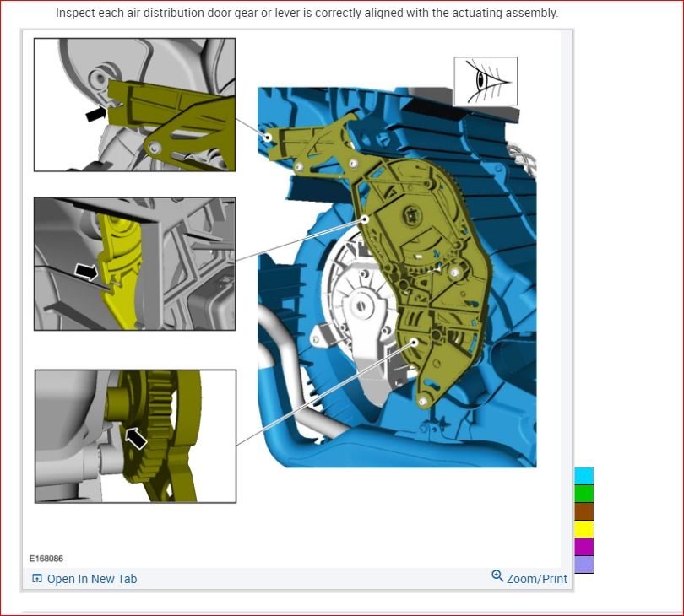Select the green color swatch
Image resolution: width=684 pixels, height=616 pixels.
[x=584, y=494]
